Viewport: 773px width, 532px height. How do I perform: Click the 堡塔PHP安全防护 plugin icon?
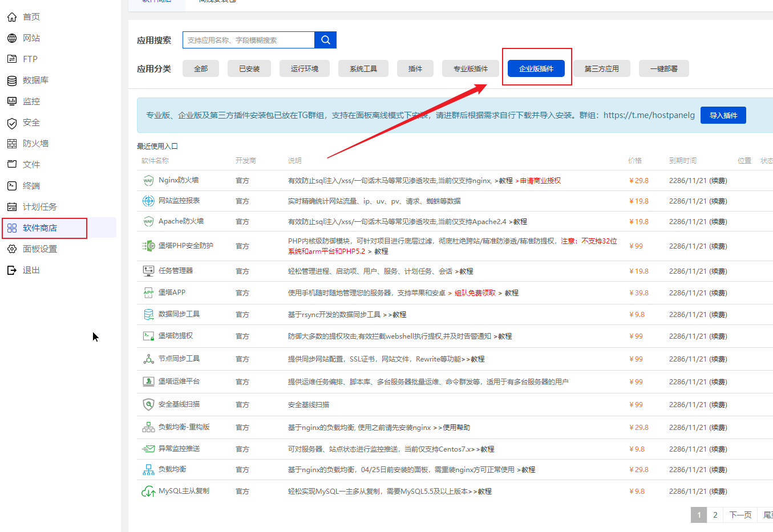click(148, 246)
